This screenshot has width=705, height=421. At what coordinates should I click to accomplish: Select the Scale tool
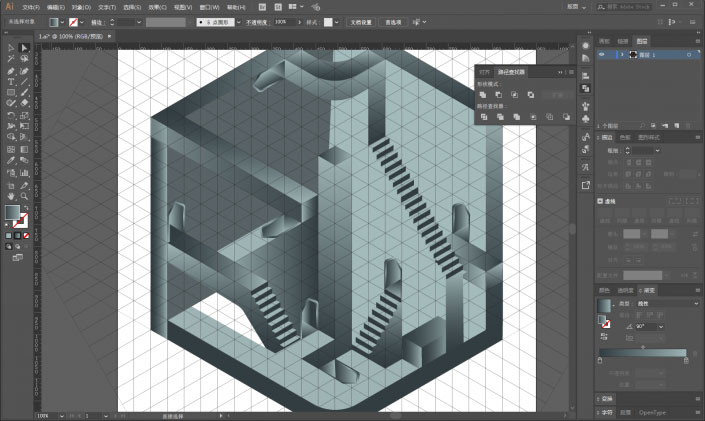tap(24, 115)
